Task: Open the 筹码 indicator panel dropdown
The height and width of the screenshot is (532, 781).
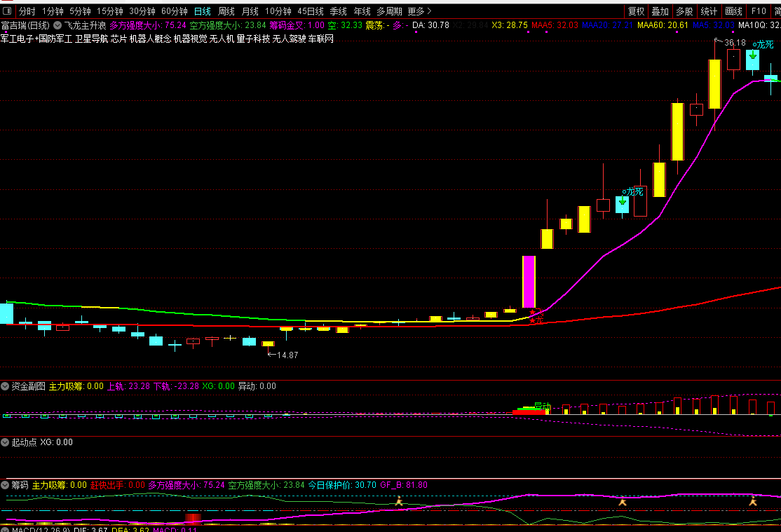Action: (x=6, y=485)
